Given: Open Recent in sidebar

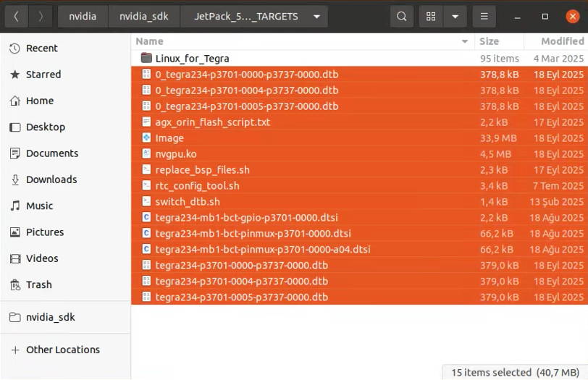Looking at the screenshot, I should [x=66, y=48].
